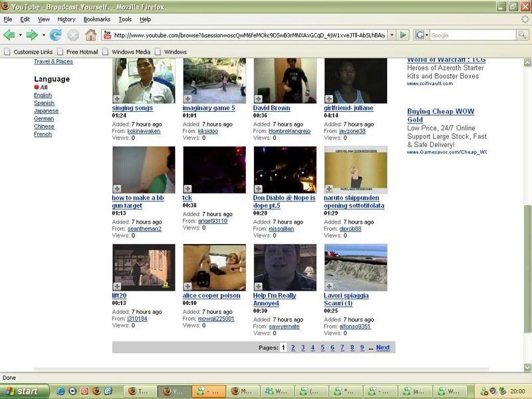Open 'Buying Cheap WOW Gold' ad link
532x399 pixels.
click(440, 115)
